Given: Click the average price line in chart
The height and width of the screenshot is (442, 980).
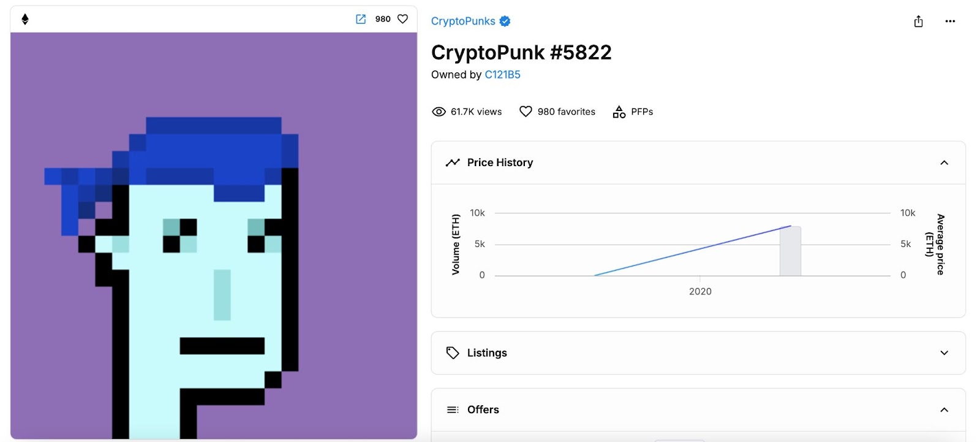Looking at the screenshot, I should tap(692, 251).
